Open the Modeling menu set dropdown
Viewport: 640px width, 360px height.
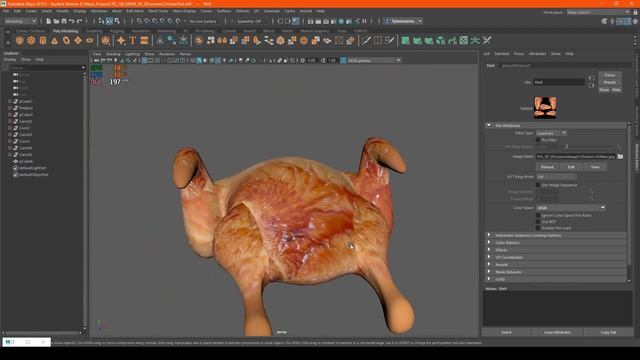pyautogui.click(x=20, y=21)
